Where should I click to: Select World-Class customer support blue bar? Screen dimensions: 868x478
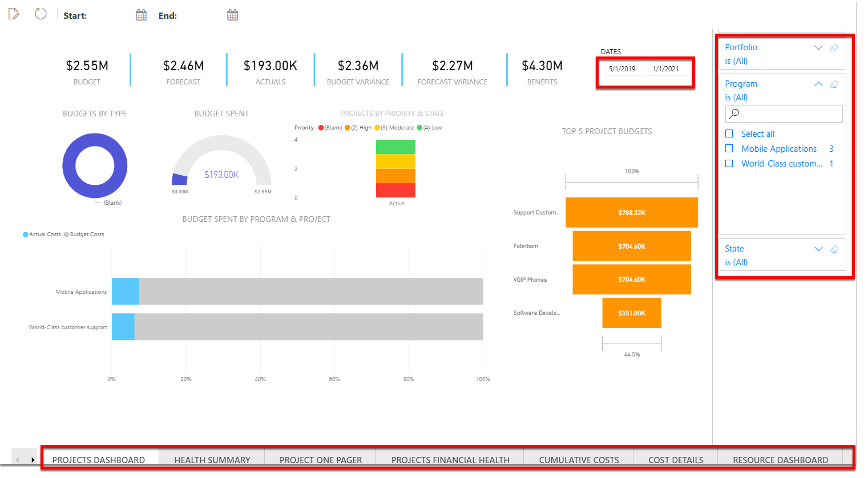coord(123,326)
